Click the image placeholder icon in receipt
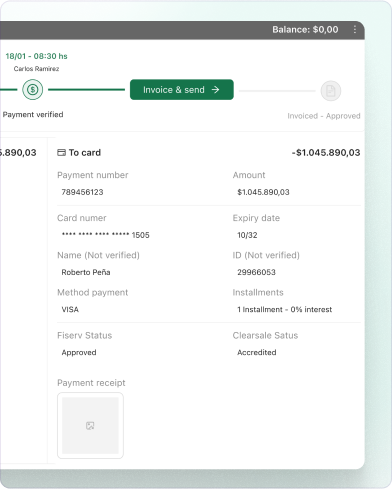This screenshot has width=392, height=489. (x=90, y=426)
